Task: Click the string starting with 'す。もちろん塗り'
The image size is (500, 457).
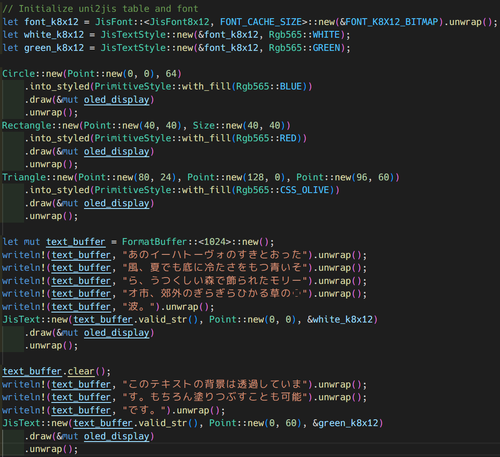Action: coord(215,397)
